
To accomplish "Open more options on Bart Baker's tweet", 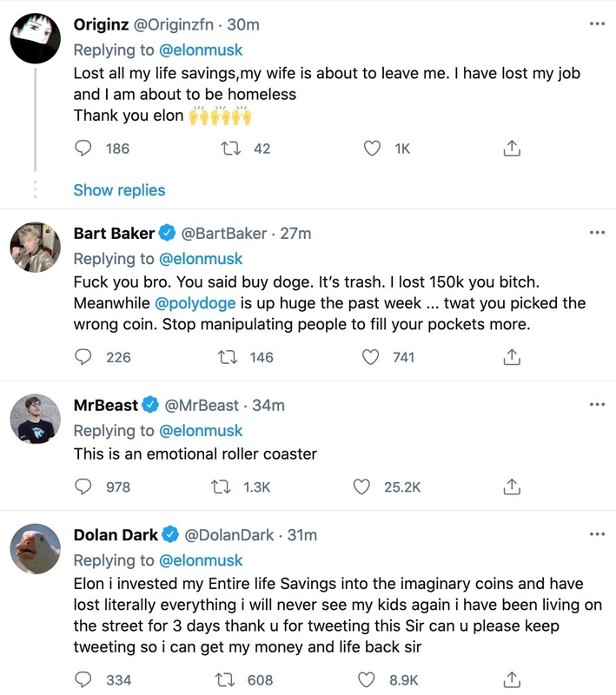I will 596,233.
